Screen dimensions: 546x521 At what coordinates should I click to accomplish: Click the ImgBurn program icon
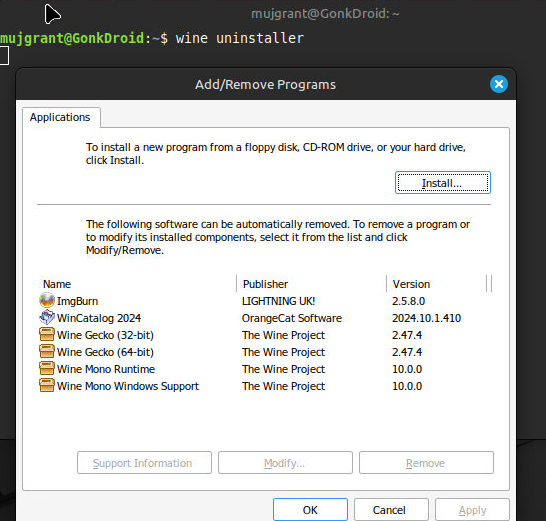coord(47,301)
